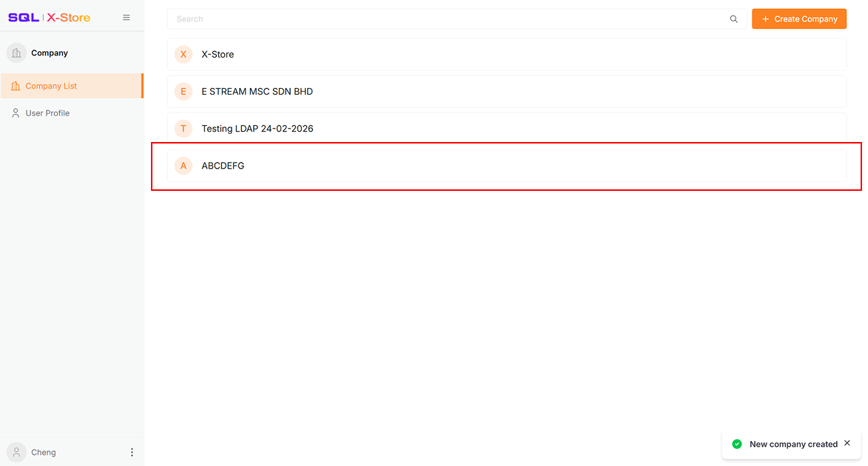Click the SQL X-Store logo

pos(50,18)
